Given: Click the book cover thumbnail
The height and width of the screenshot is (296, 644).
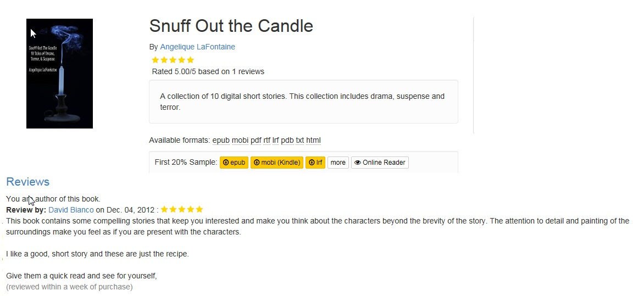Looking at the screenshot, I should click(59, 74).
